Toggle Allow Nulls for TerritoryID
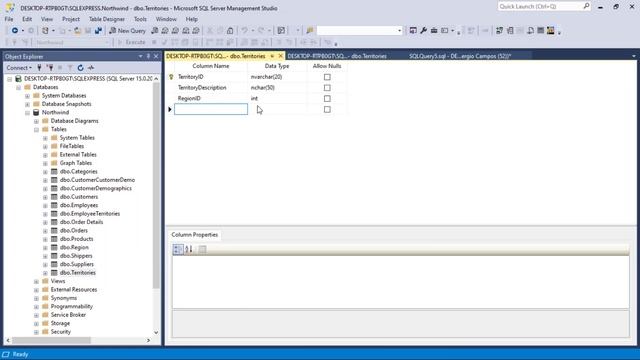The height and width of the screenshot is (360, 640). [x=327, y=77]
